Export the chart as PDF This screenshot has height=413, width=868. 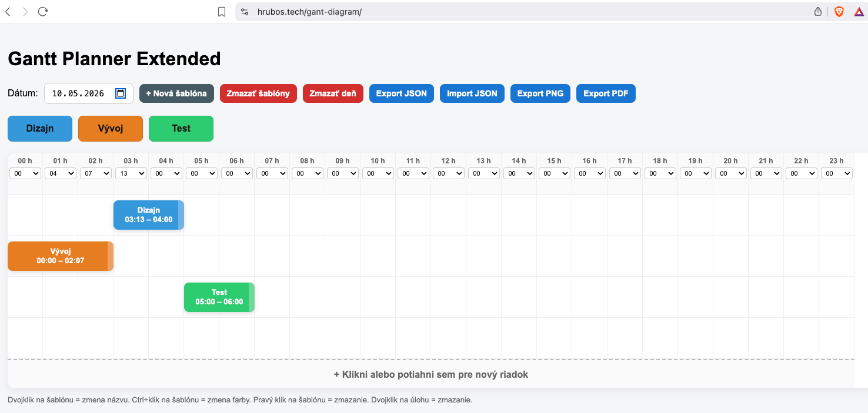(606, 93)
